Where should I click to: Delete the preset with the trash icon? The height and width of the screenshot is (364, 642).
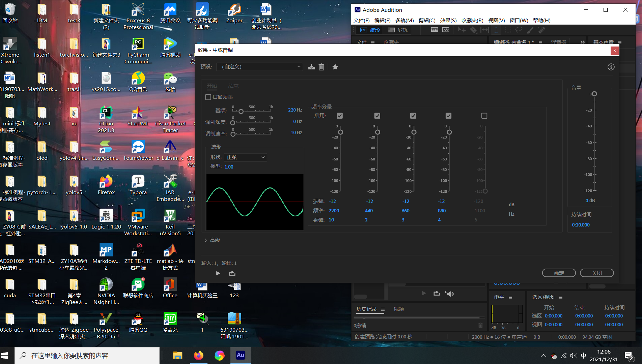click(x=322, y=67)
